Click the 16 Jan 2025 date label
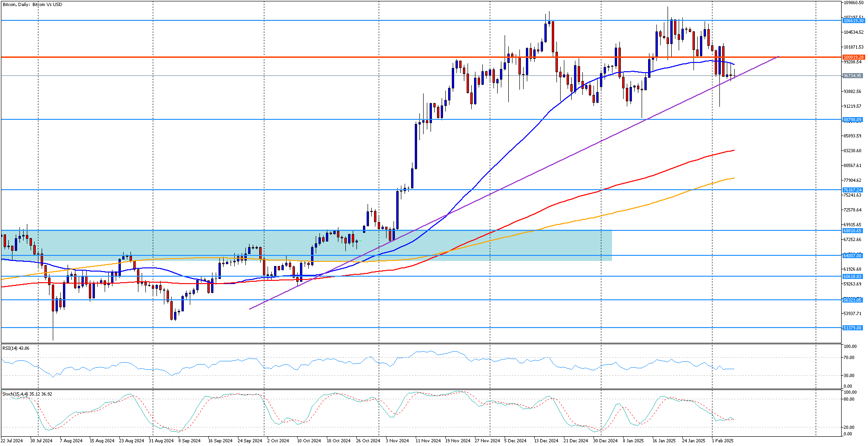The height and width of the screenshot is (446, 868). coord(664,441)
